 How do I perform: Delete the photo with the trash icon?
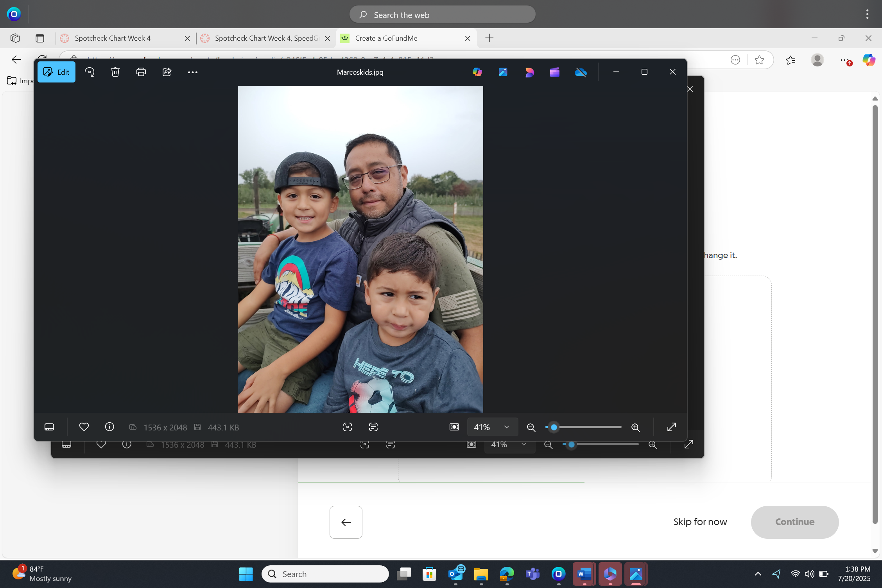pyautogui.click(x=115, y=72)
